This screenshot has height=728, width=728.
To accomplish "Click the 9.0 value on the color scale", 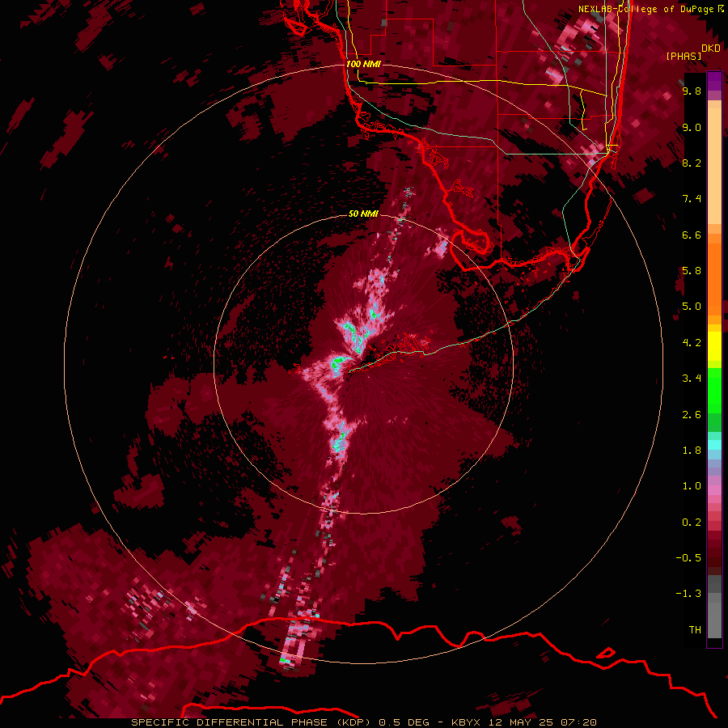I will point(692,127).
